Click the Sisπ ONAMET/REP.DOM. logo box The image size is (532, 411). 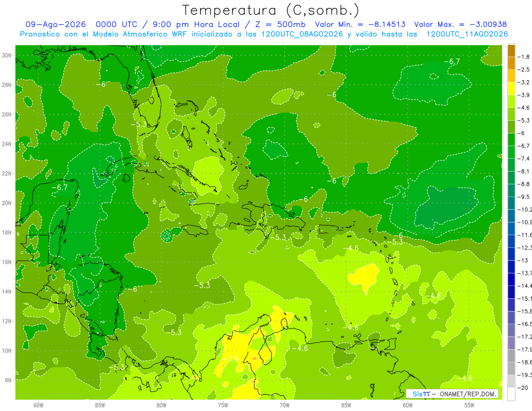(x=453, y=394)
